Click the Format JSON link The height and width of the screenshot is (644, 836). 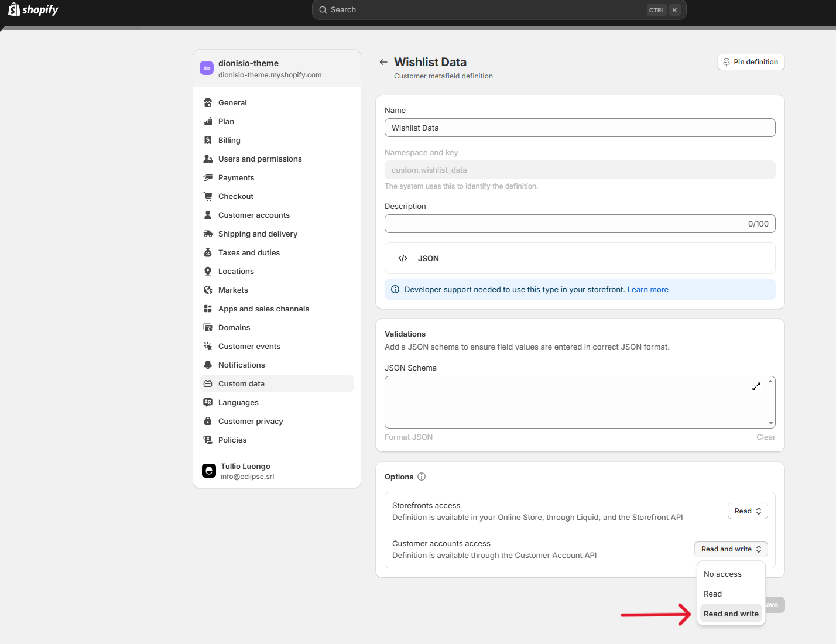click(409, 437)
